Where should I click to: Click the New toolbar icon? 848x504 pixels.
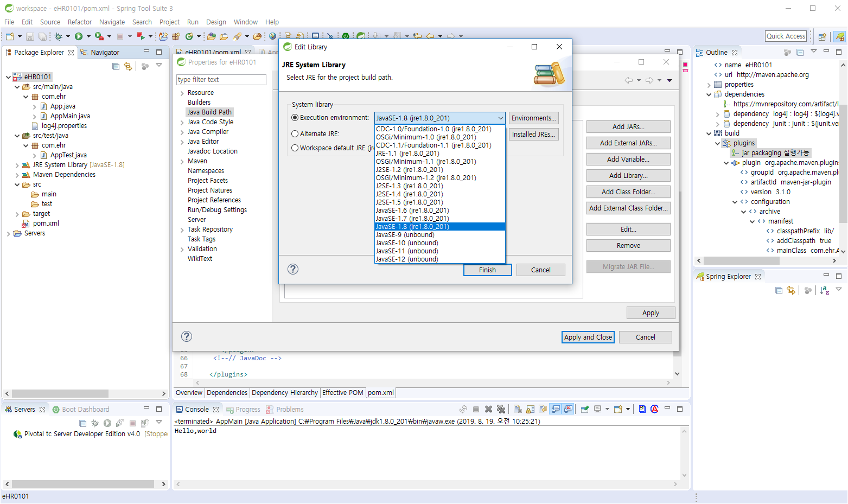pyautogui.click(x=10, y=36)
